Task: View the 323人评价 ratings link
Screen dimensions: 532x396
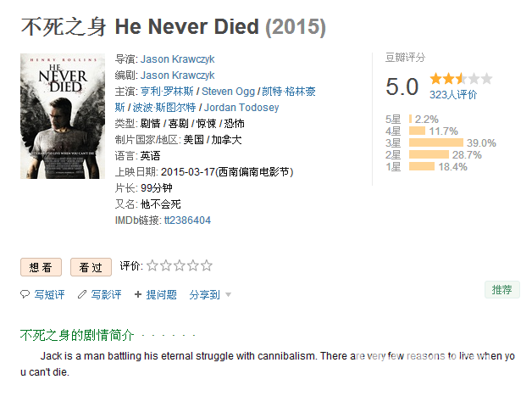Action: click(x=453, y=95)
